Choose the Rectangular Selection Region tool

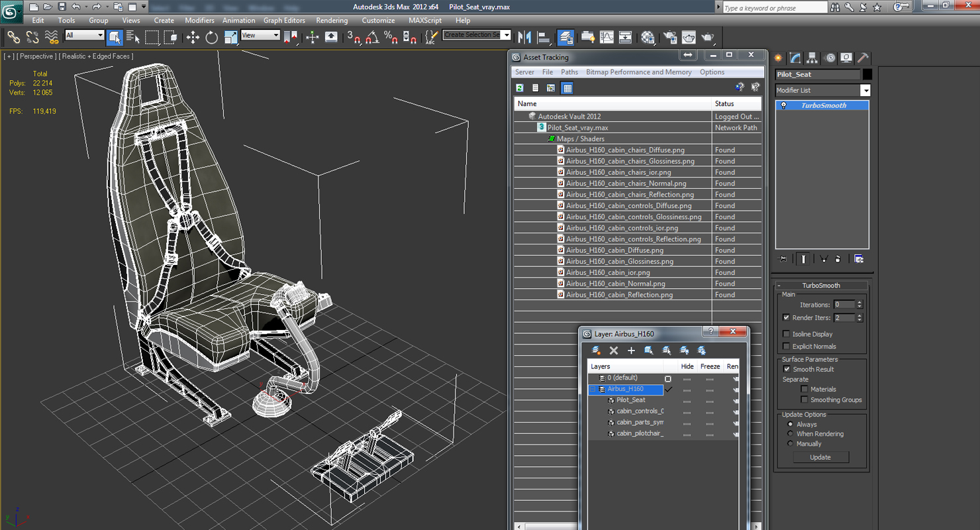pos(152,37)
